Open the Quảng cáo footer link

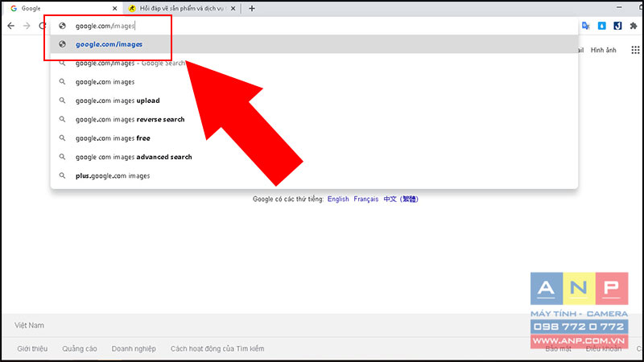(79, 348)
